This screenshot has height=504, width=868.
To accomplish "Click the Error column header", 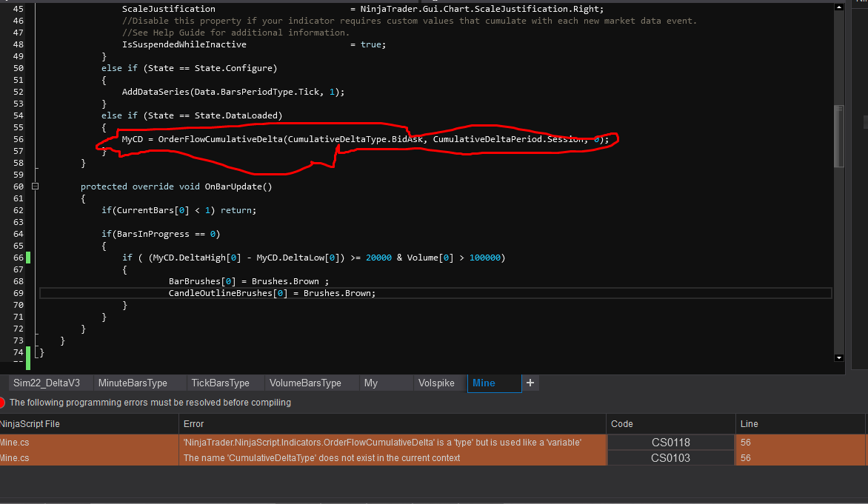I will [392, 424].
